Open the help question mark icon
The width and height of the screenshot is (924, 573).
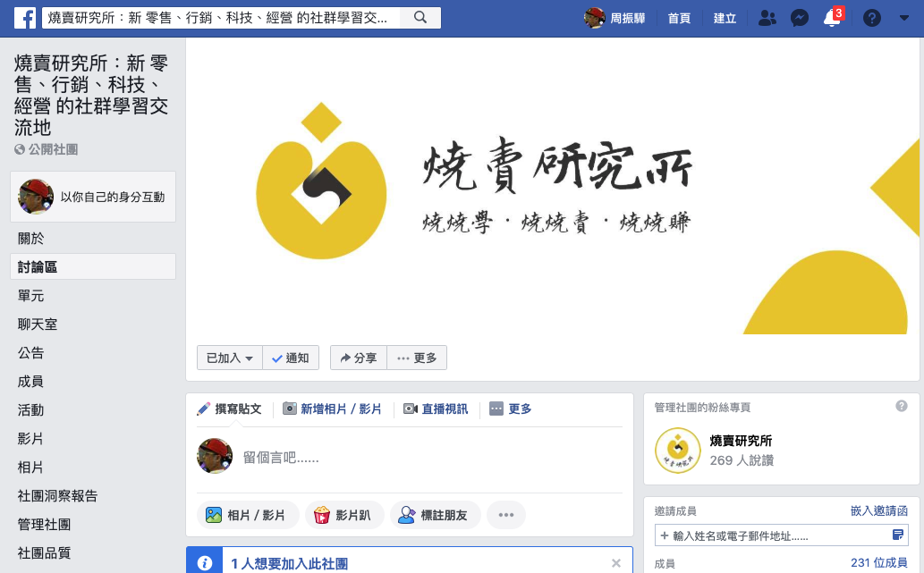[871, 18]
